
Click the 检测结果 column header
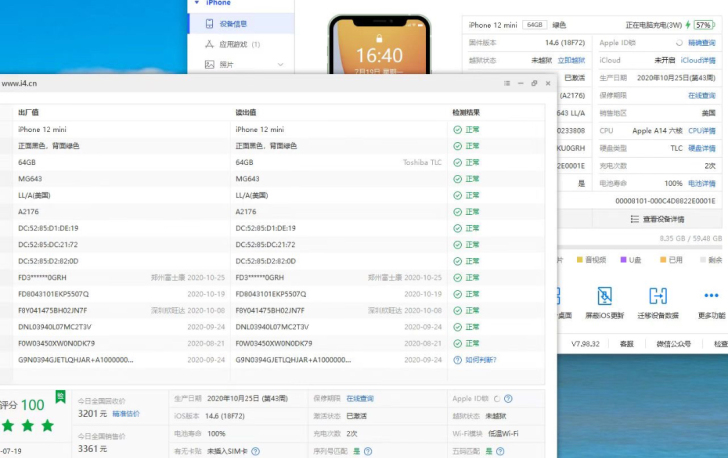[466, 112]
